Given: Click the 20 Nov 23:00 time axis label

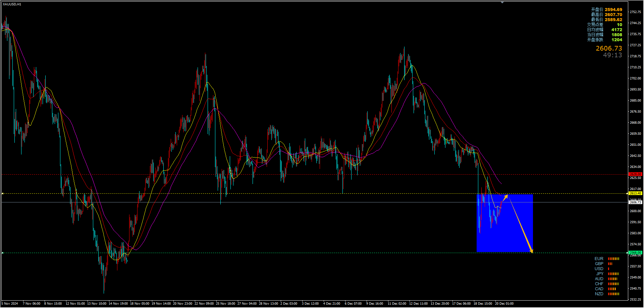Looking at the screenshot, I should pyautogui.click(x=183, y=304).
